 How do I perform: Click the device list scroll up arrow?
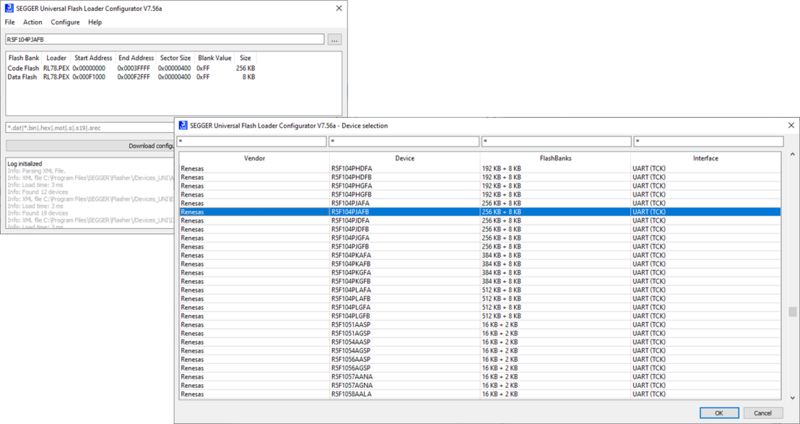(792, 154)
